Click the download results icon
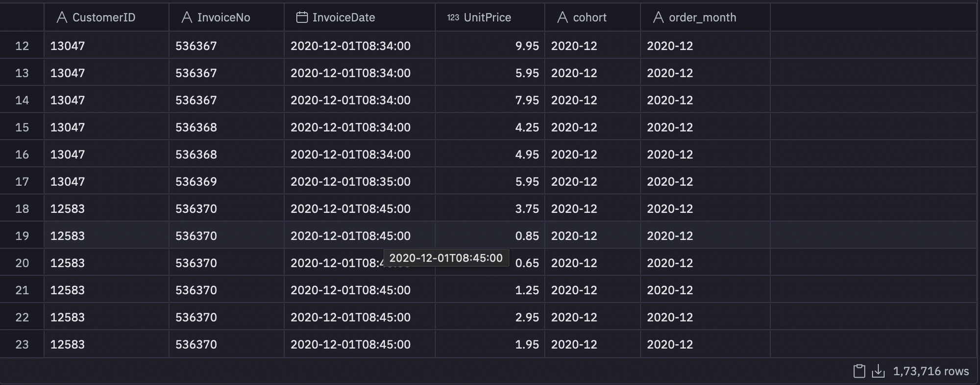This screenshot has height=385, width=980. [x=879, y=371]
